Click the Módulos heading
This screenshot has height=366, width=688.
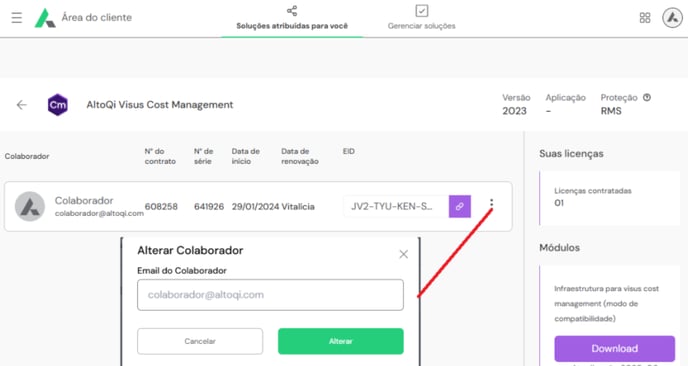point(559,248)
